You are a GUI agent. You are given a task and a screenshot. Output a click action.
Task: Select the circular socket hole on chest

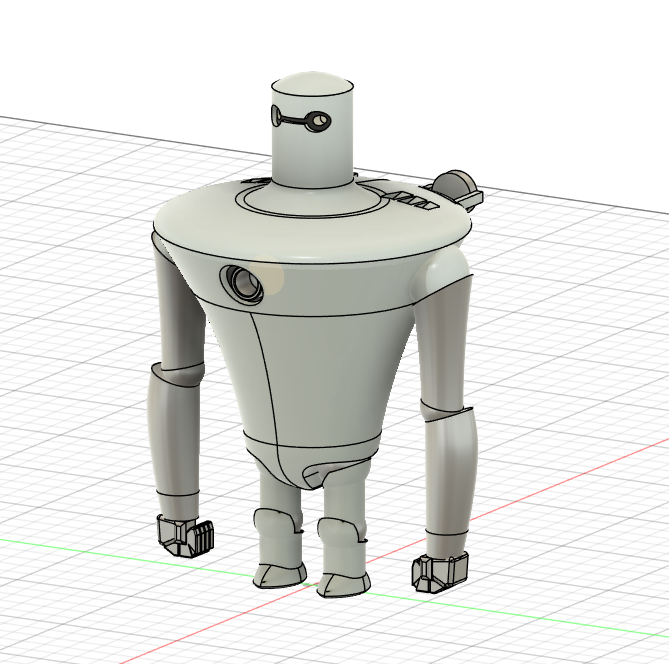pyautogui.click(x=244, y=283)
